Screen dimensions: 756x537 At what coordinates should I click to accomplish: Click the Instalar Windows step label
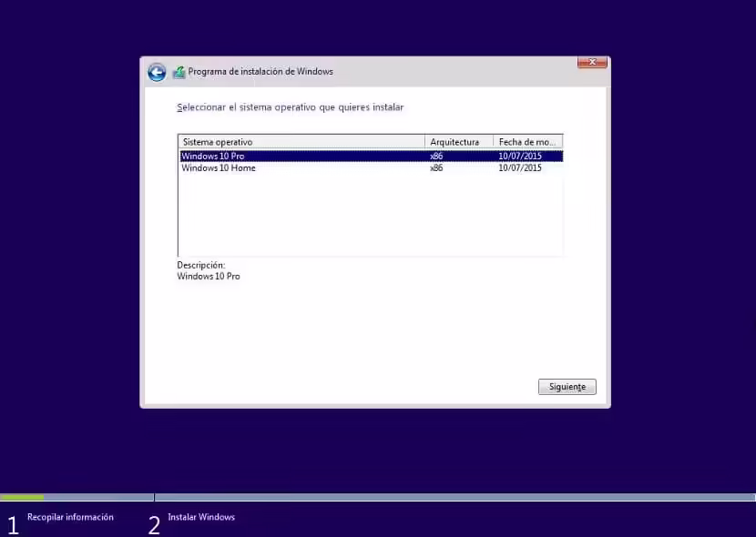(x=201, y=517)
